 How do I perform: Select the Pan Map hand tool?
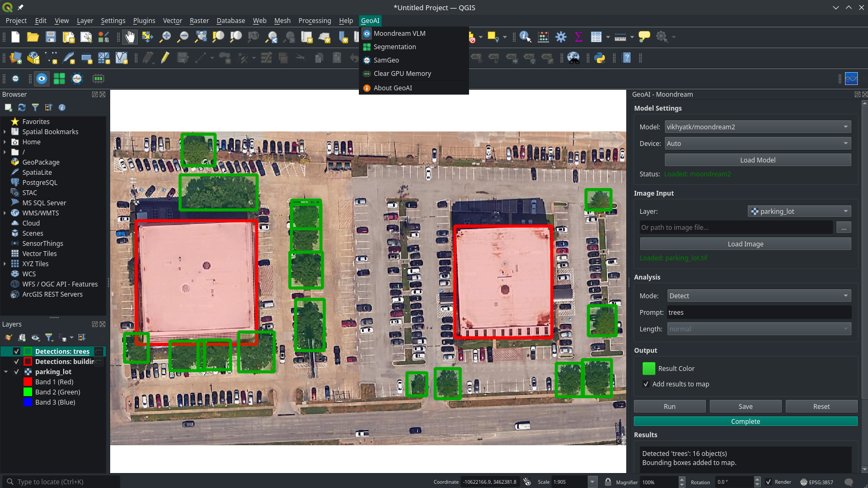(130, 37)
